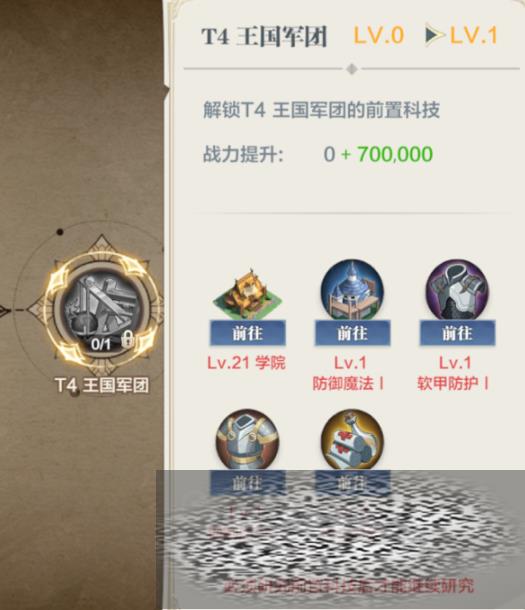Click the green 700,000 power value
This screenshot has width=525, height=610.
(x=395, y=154)
